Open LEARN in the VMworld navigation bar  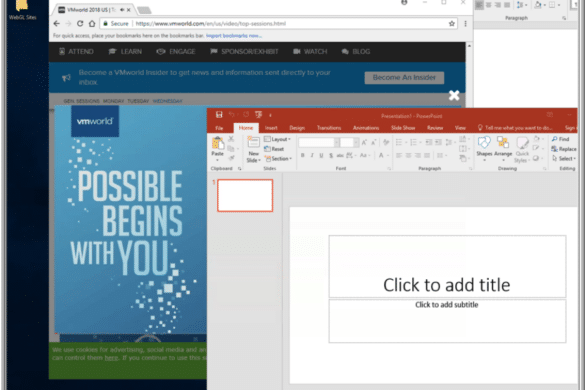point(125,52)
